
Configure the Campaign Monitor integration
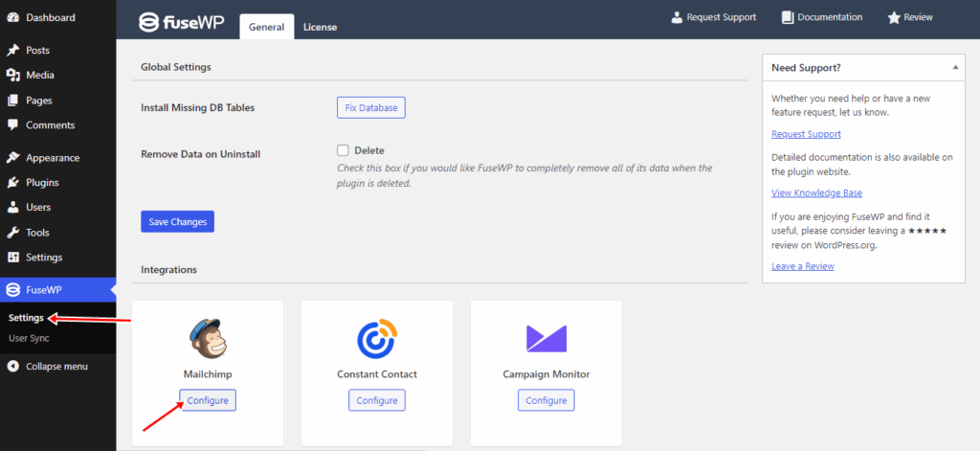(546, 400)
